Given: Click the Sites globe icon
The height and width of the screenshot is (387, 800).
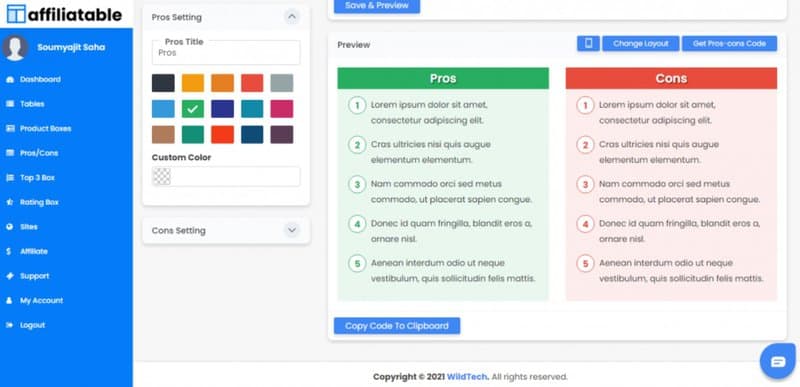Looking at the screenshot, I should [x=9, y=227].
